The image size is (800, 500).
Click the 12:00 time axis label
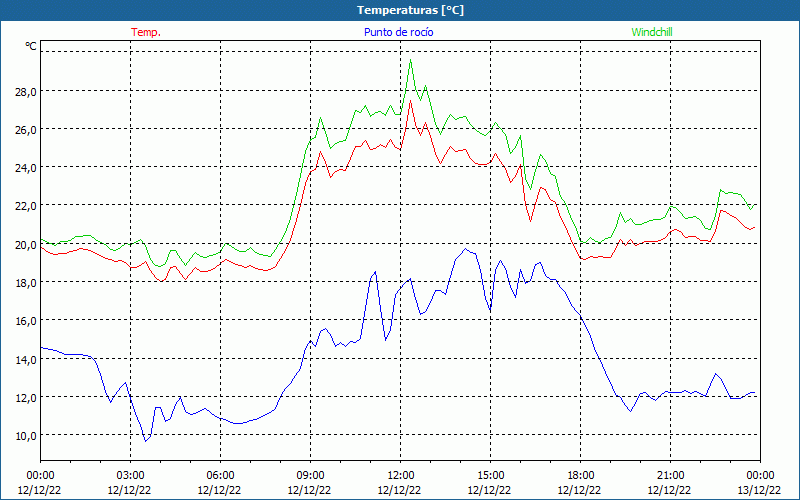point(401,475)
